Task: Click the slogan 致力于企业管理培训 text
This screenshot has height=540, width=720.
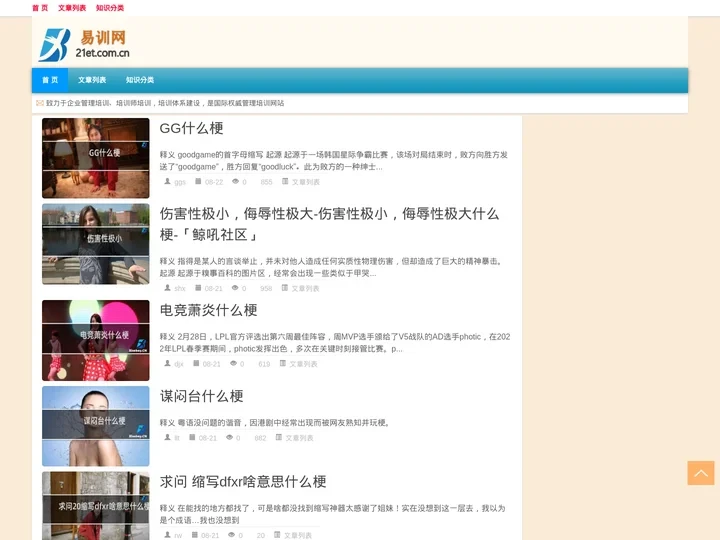Action: pyautogui.click(x=165, y=103)
